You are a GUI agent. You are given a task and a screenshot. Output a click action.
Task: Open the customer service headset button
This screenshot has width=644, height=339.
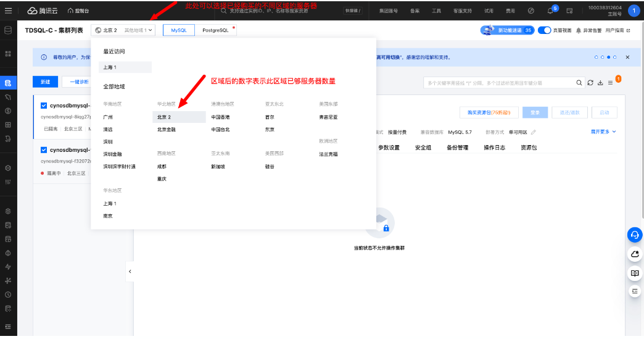pyautogui.click(x=635, y=235)
